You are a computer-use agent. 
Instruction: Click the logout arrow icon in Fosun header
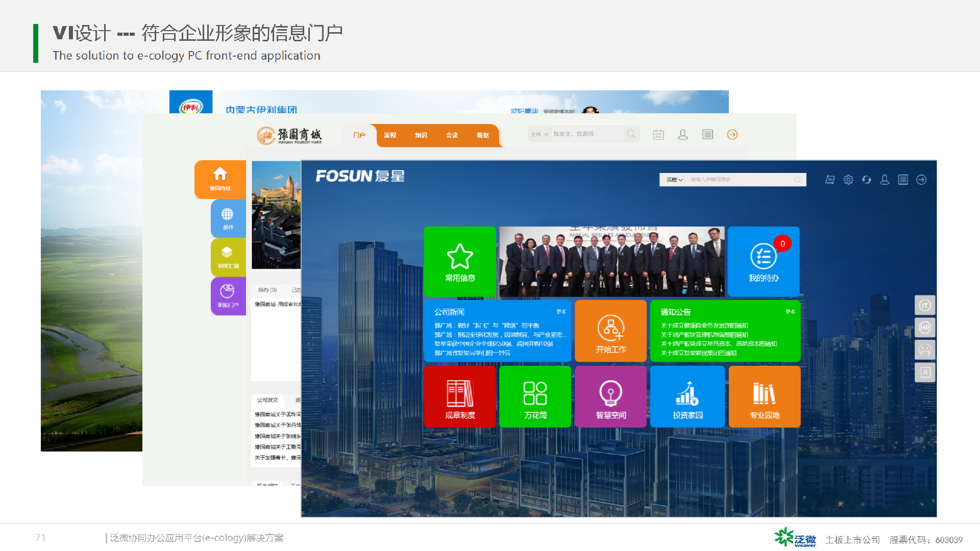[921, 180]
